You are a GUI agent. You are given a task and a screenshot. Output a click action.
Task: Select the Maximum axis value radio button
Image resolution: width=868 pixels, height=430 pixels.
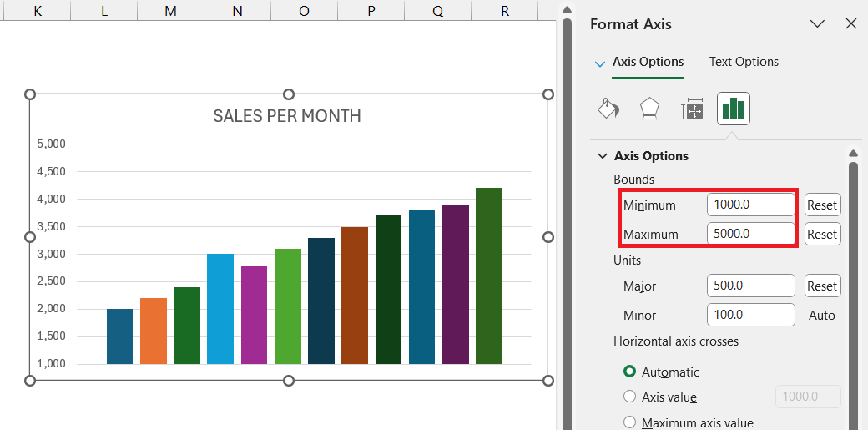629,422
